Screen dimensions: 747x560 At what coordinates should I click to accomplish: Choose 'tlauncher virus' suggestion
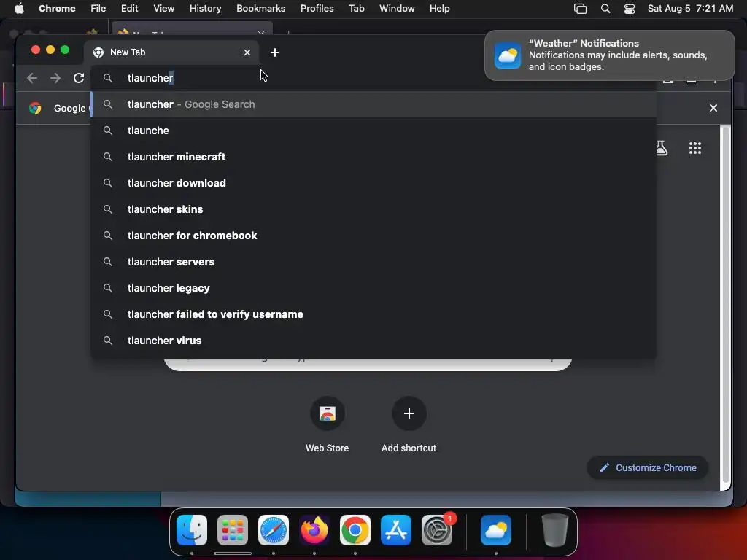[373, 341]
